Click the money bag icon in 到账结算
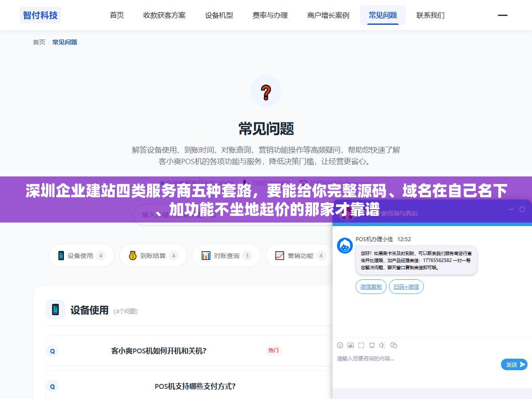This screenshot has height=399, width=532. [x=133, y=255]
